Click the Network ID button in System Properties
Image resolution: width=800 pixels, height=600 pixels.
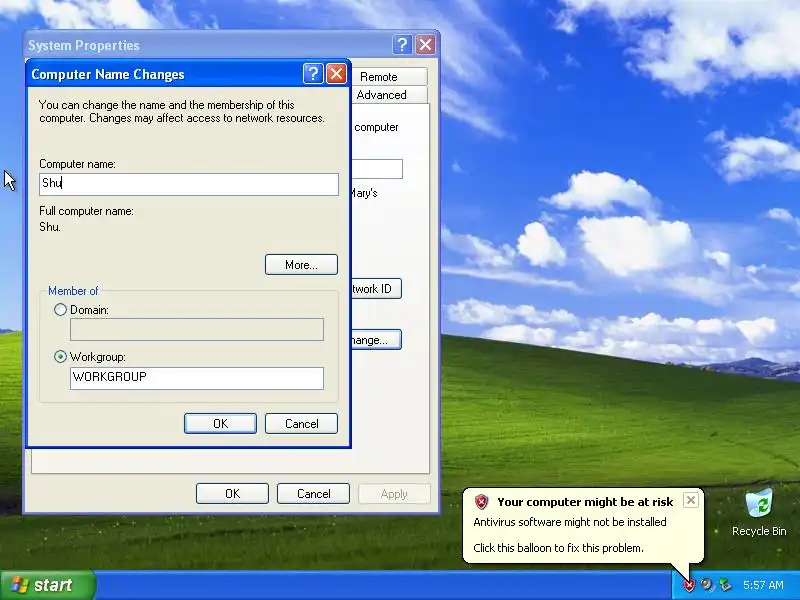click(377, 289)
